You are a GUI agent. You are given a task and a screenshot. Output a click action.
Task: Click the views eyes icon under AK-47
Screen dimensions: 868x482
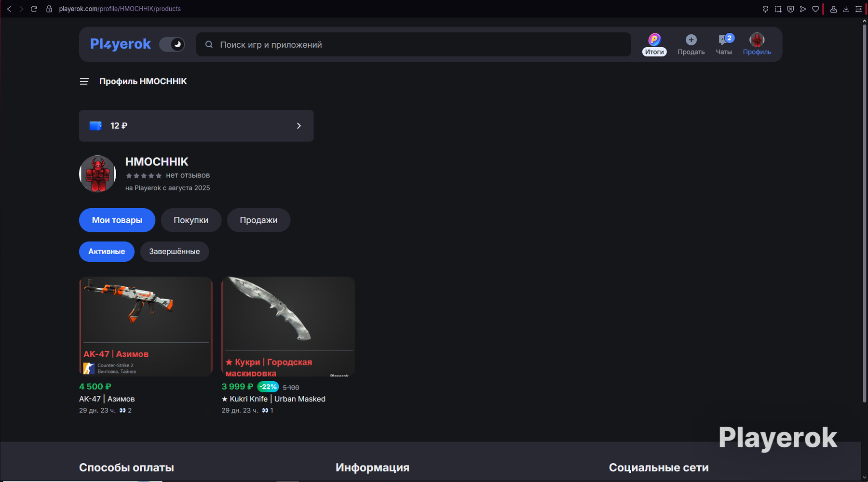(x=122, y=411)
